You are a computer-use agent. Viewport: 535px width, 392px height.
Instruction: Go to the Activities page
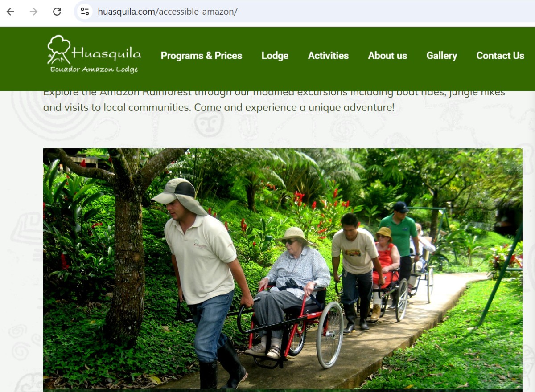pos(328,56)
